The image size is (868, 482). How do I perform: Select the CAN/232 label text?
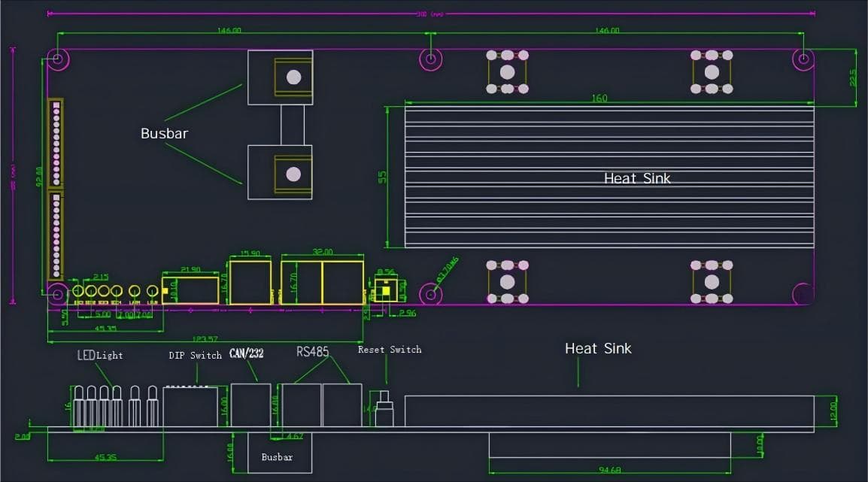246,353
